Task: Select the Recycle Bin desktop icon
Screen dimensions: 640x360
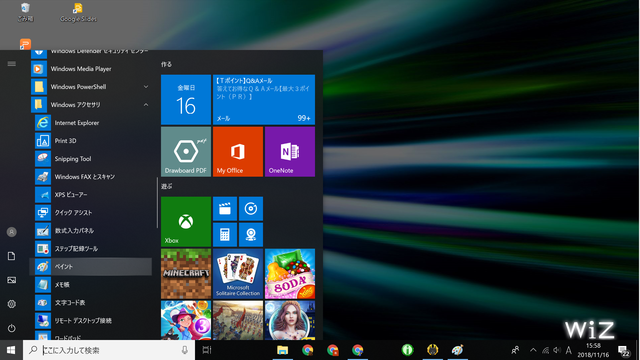Action: (x=25, y=12)
